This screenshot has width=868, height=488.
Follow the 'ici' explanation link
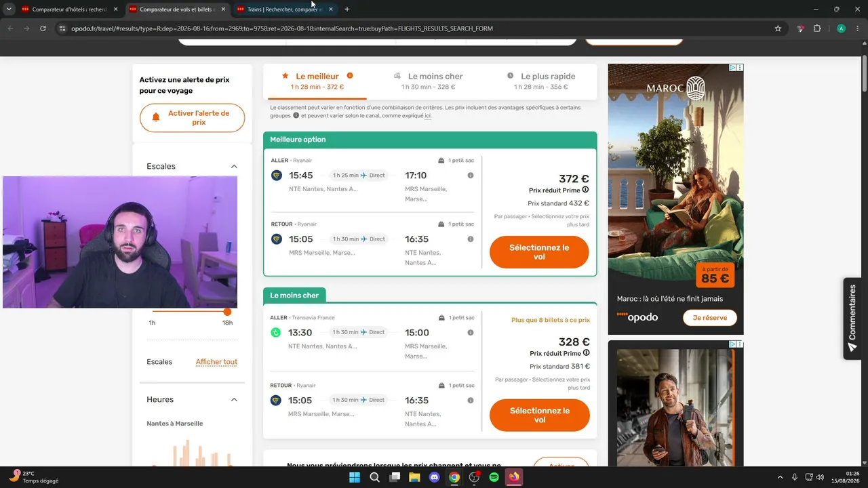pyautogui.click(x=428, y=116)
